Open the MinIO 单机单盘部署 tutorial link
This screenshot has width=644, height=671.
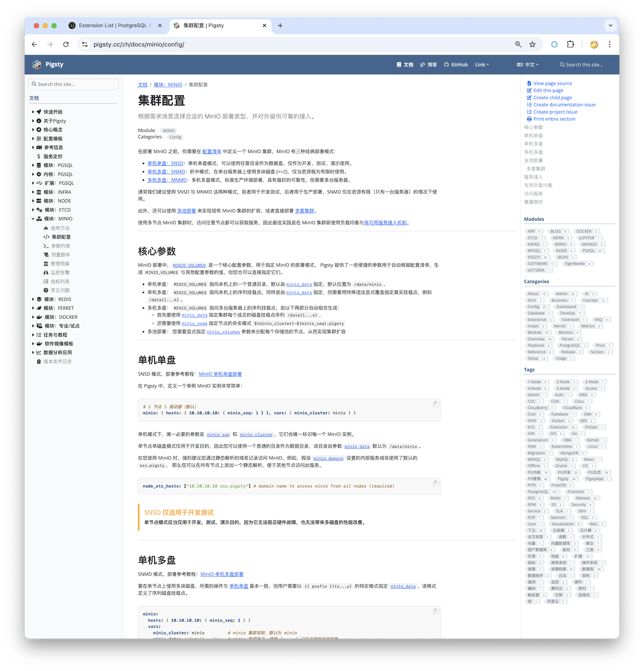point(220,374)
